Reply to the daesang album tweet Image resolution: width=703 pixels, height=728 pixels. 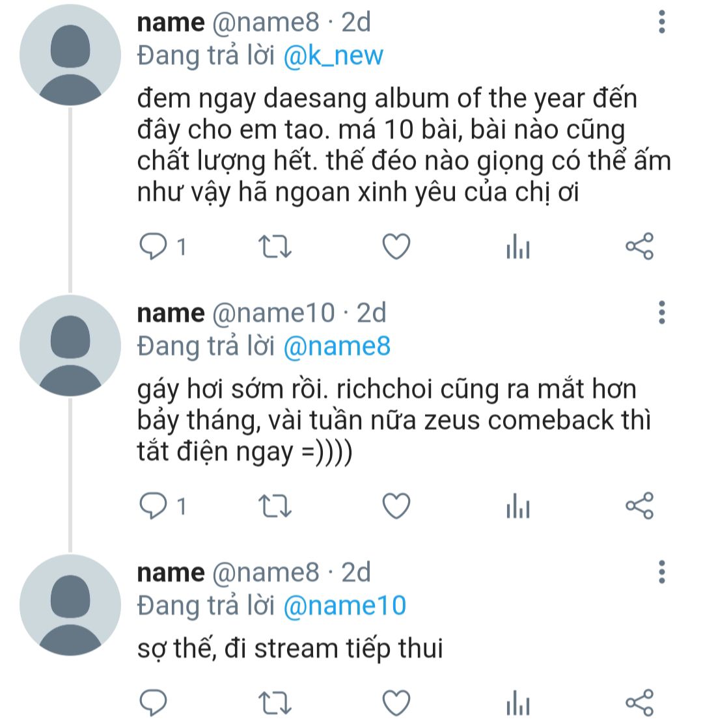(x=153, y=246)
